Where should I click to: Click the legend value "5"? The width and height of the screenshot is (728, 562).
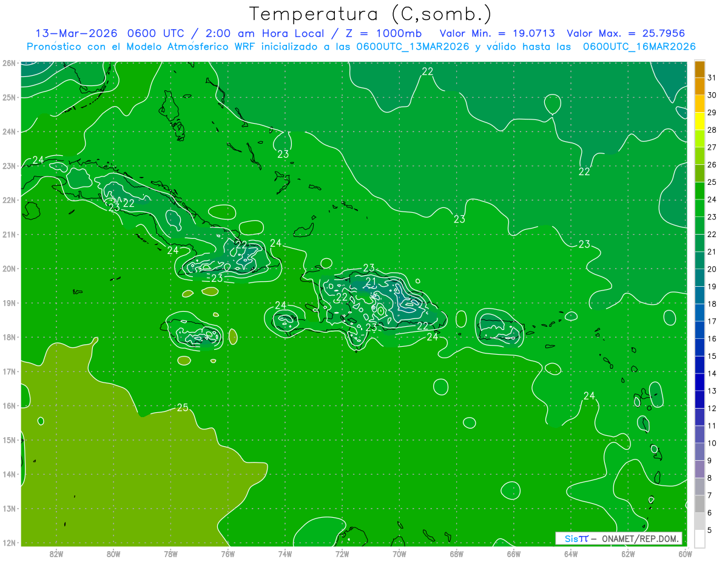pyautogui.click(x=710, y=530)
